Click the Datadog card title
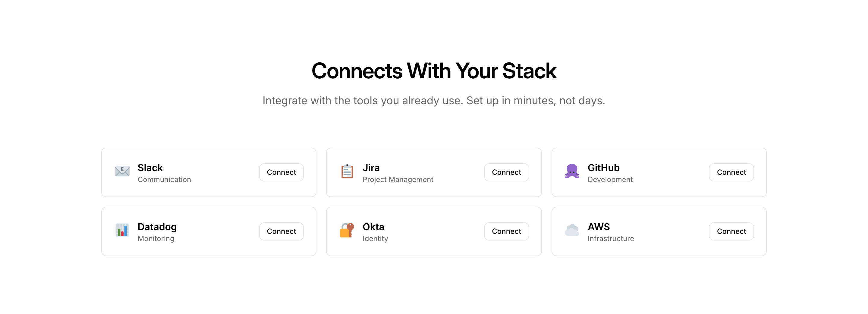Screen dimensions: 868x314 point(157,227)
